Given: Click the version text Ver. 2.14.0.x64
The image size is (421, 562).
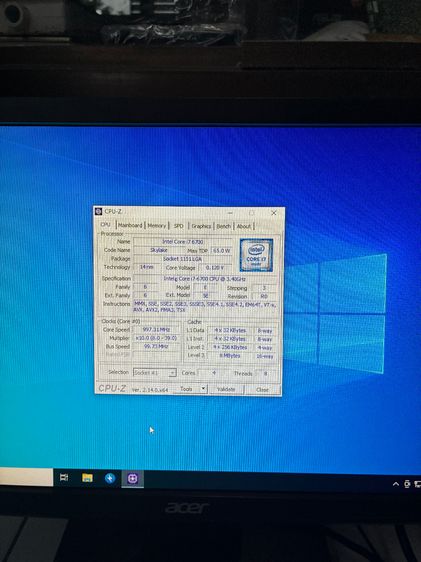Looking at the screenshot, I should (150, 390).
